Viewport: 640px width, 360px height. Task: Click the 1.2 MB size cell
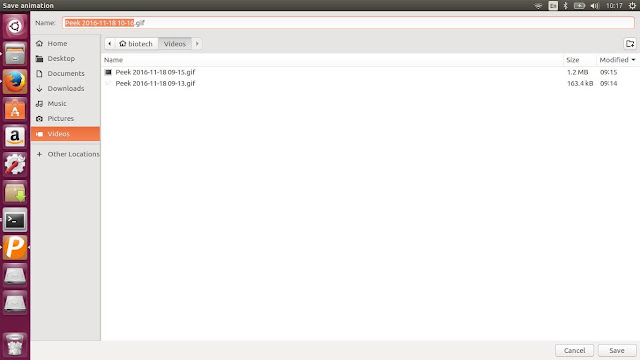pyautogui.click(x=578, y=72)
